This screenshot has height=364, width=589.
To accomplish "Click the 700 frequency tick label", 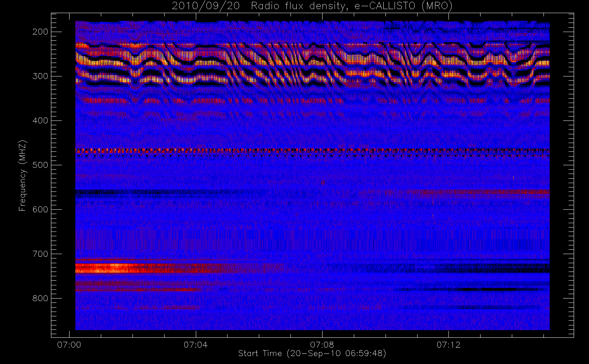I will (40, 254).
